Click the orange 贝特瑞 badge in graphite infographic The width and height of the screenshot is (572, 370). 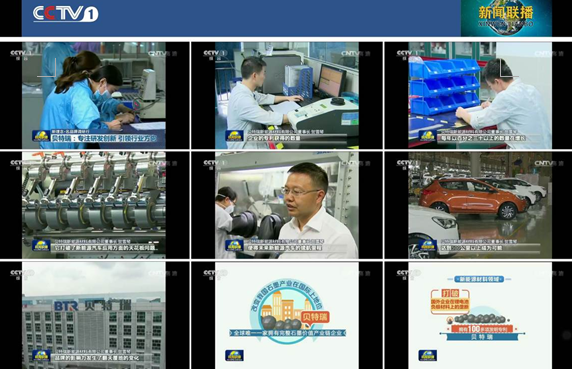315,317
